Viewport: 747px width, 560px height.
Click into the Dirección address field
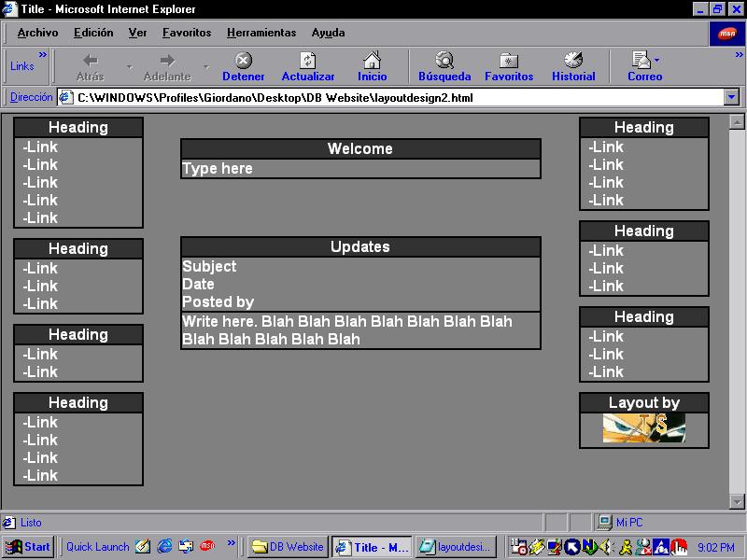click(392, 97)
